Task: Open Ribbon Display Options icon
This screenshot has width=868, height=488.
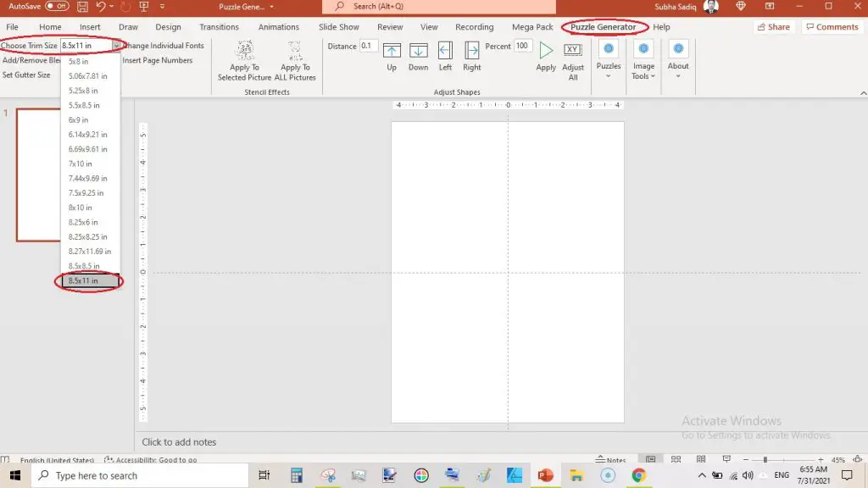Action: click(770, 7)
